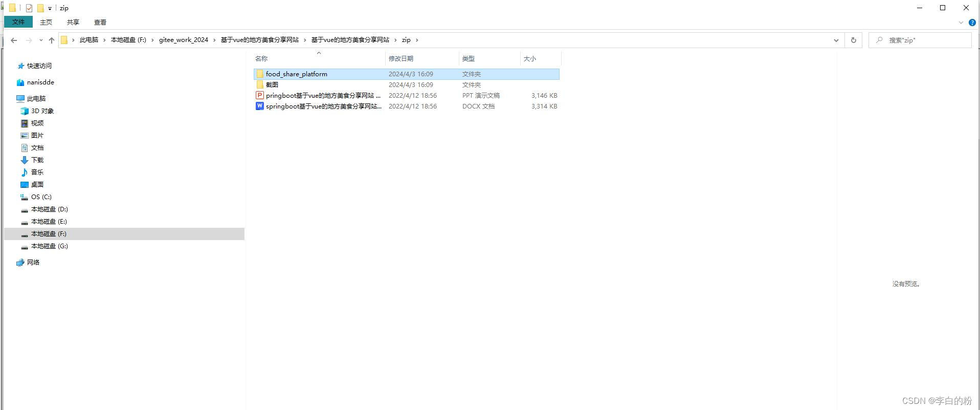Viewport: 980px width, 410px height.
Task: Navigate to 本地磁盘 (F:) in the address bar
Action: [128, 40]
